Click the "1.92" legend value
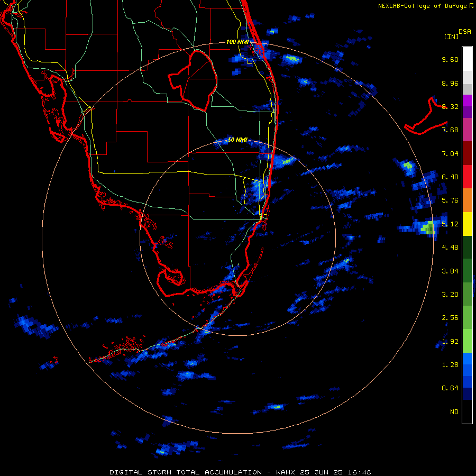Screen dimensions: 476x476 (x=450, y=342)
